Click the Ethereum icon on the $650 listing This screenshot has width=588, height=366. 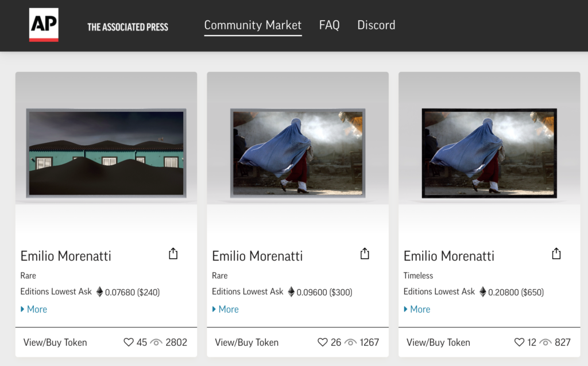coord(482,292)
